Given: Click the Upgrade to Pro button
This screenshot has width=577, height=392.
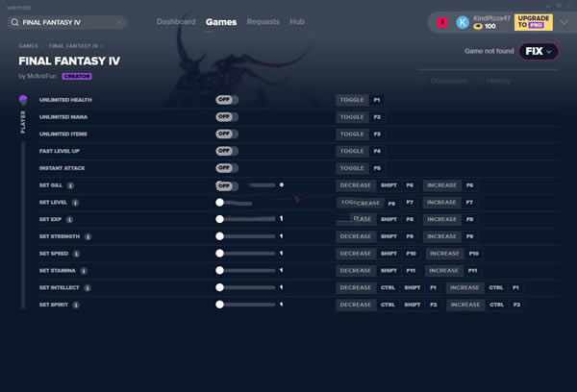Looking at the screenshot, I should 534,21.
